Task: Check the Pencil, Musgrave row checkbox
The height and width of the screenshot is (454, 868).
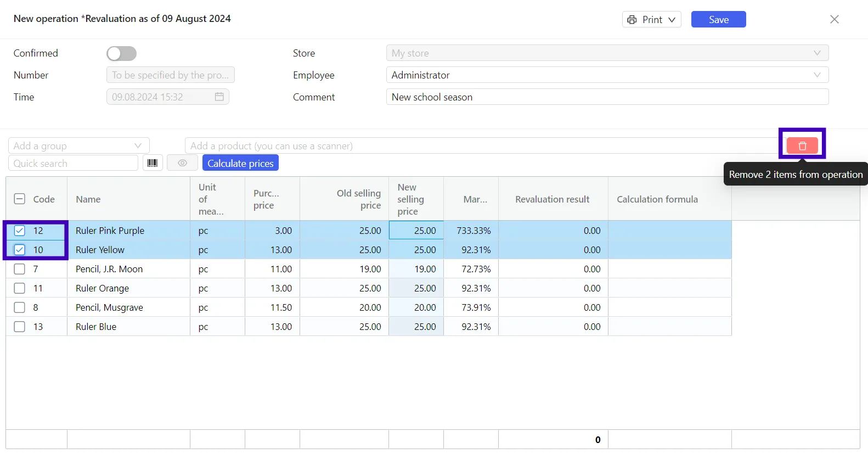Action: tap(19, 307)
